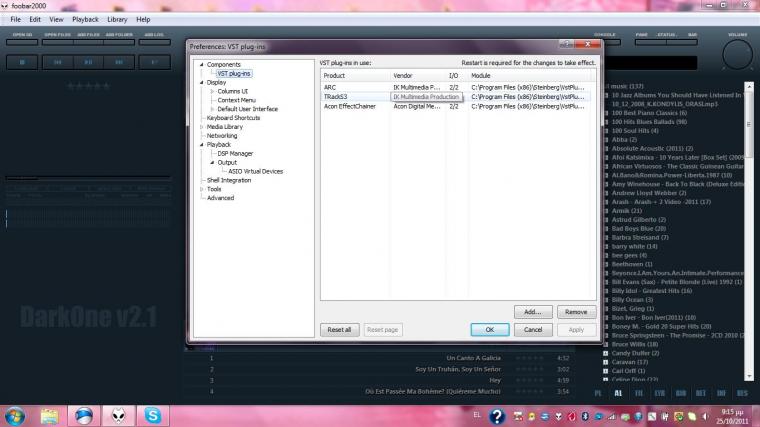Image resolution: width=760 pixels, height=427 pixels.
Task: Click the Product column header
Action: [355, 76]
